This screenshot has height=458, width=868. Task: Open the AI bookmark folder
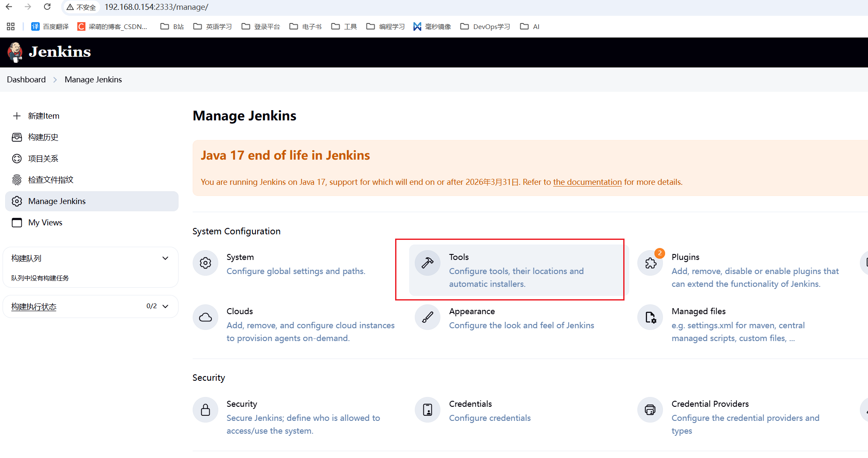pyautogui.click(x=530, y=26)
